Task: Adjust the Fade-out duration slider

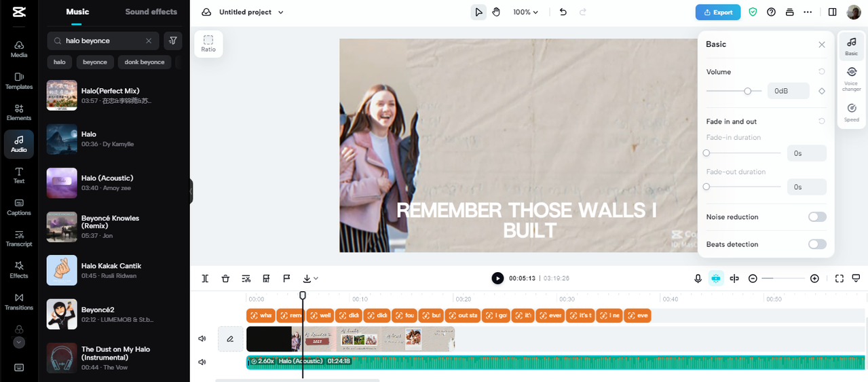Action: point(706,187)
